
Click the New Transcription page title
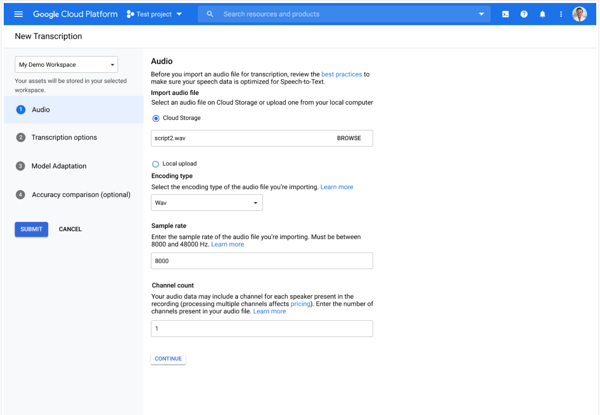48,36
